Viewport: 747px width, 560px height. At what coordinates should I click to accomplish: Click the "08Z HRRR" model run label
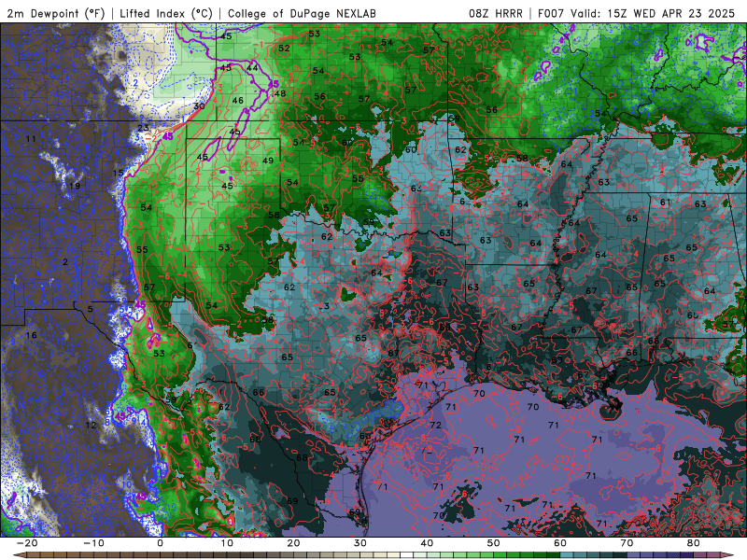click(x=496, y=13)
